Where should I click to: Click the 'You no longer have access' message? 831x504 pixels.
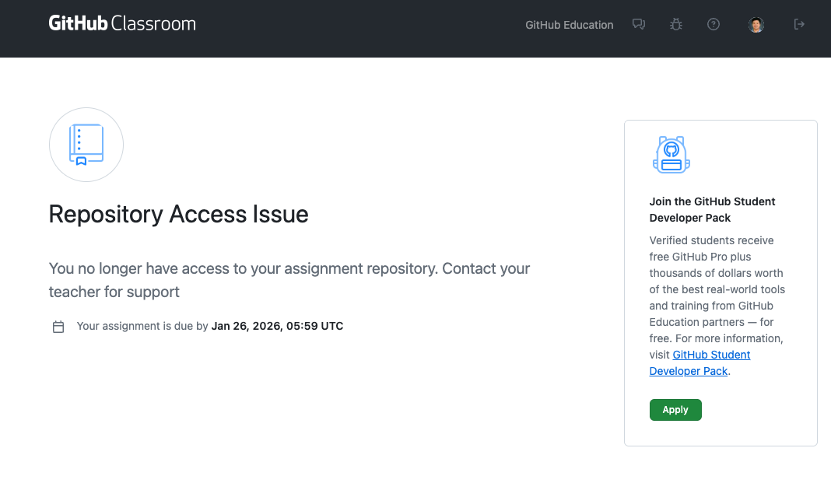pyautogui.click(x=289, y=268)
